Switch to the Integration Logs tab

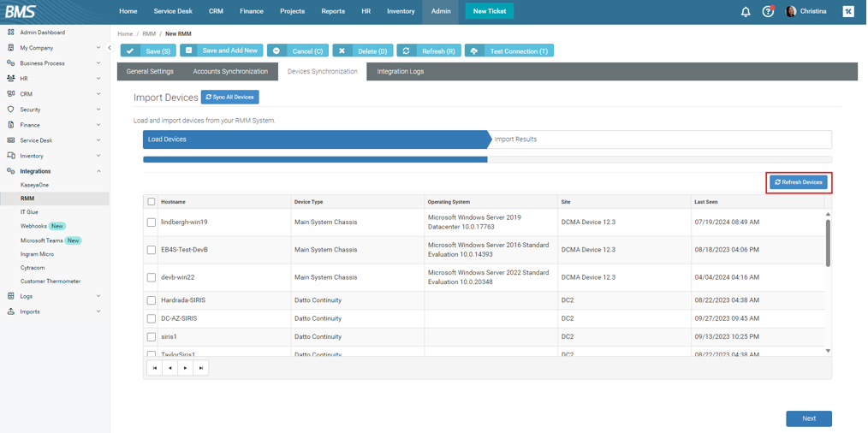point(400,72)
